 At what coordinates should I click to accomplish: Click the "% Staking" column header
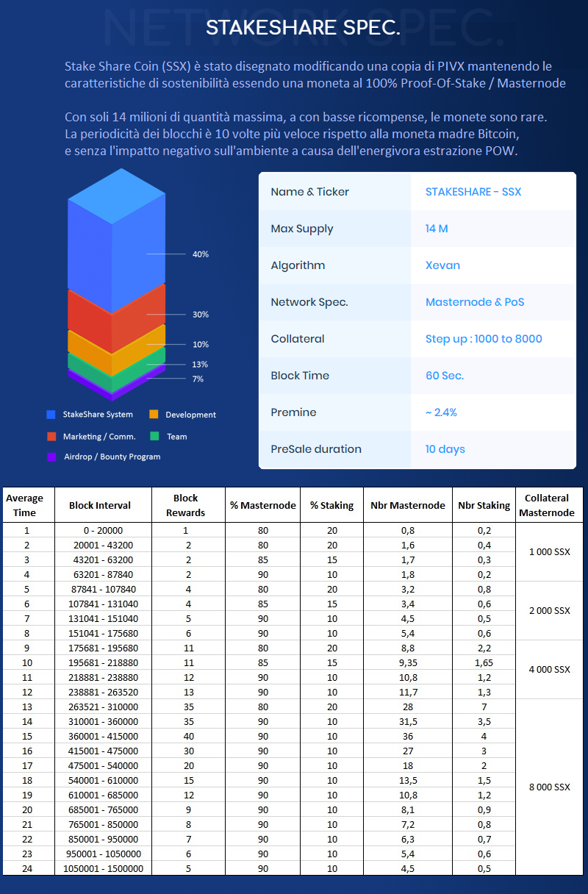point(331,505)
